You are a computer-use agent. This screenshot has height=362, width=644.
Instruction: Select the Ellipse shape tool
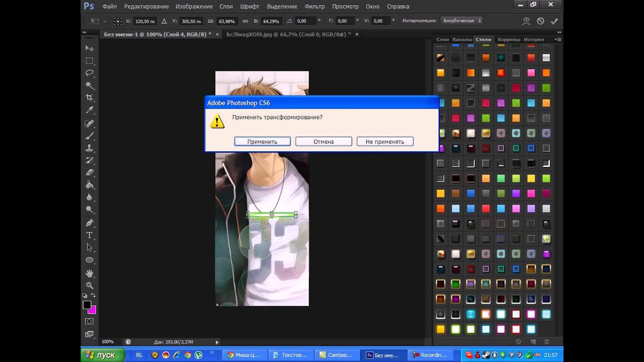[x=90, y=260]
